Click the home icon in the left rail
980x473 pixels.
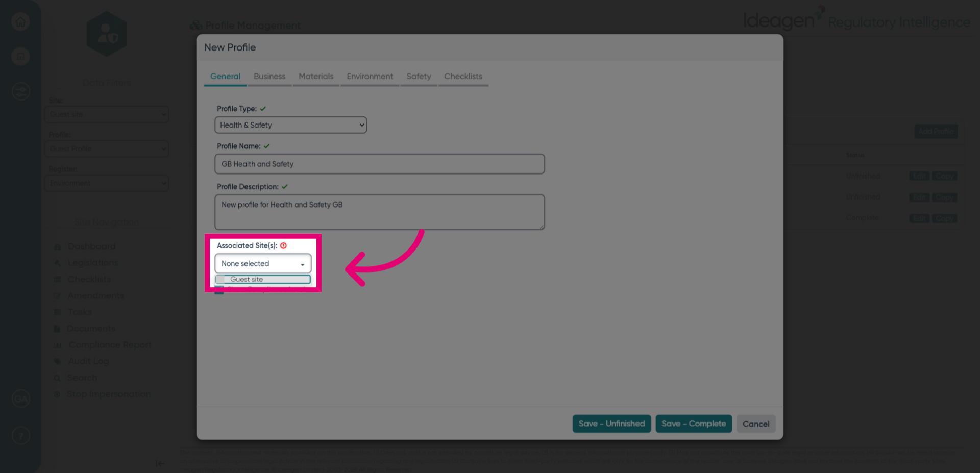(20, 22)
